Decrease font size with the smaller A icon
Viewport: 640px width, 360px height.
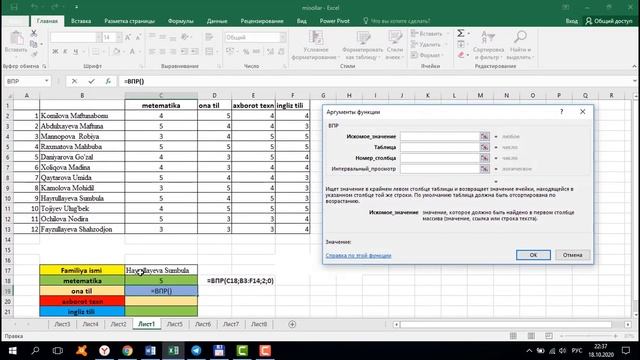tap(138, 38)
